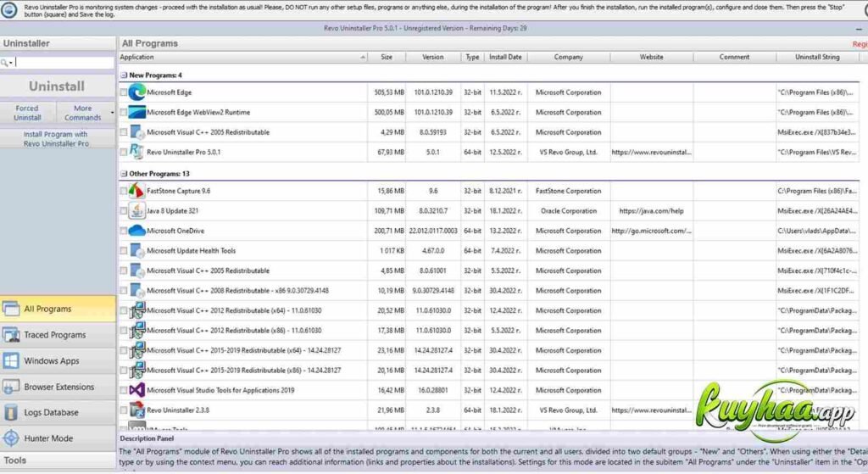The image size is (868, 474).
Task: Click the Hunter Mode crosshair icon
Action: [11, 438]
